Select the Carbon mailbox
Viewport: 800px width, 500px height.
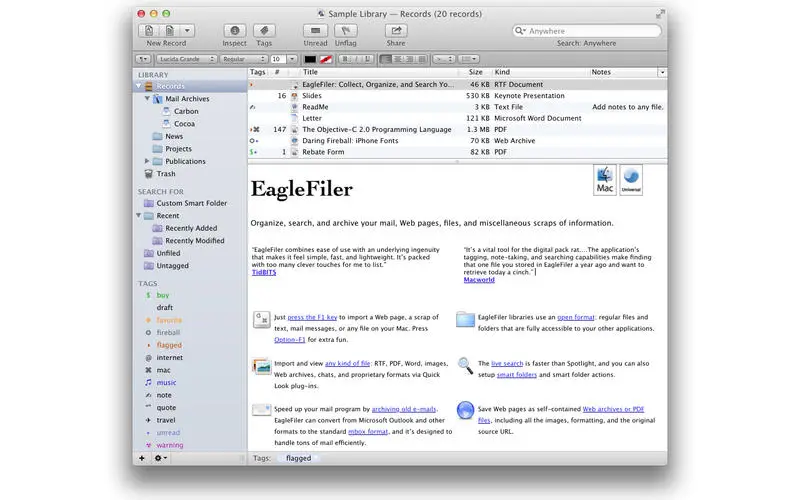186,111
